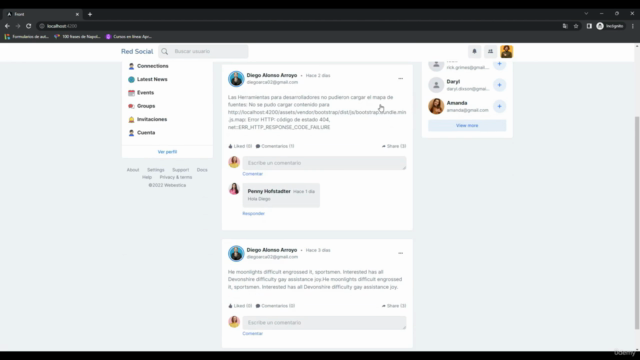Click the Invitaciones bell icon
This screenshot has width=640, height=360.
(x=131, y=120)
